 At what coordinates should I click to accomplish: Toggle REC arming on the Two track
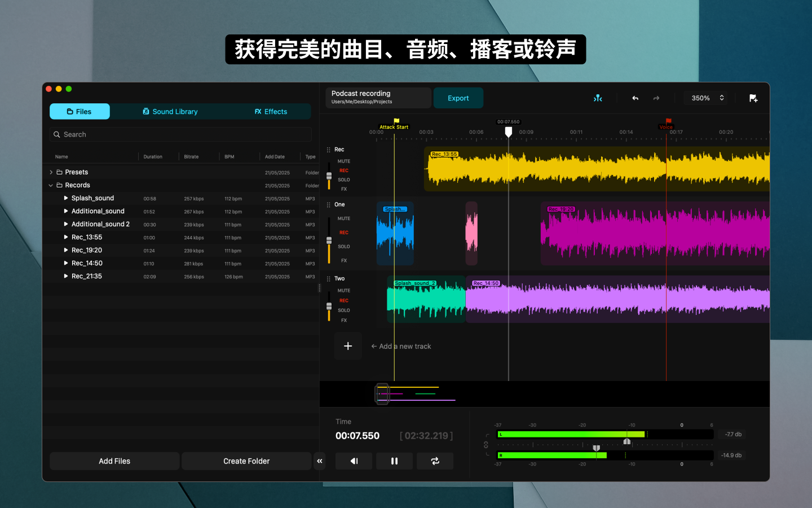click(x=344, y=301)
